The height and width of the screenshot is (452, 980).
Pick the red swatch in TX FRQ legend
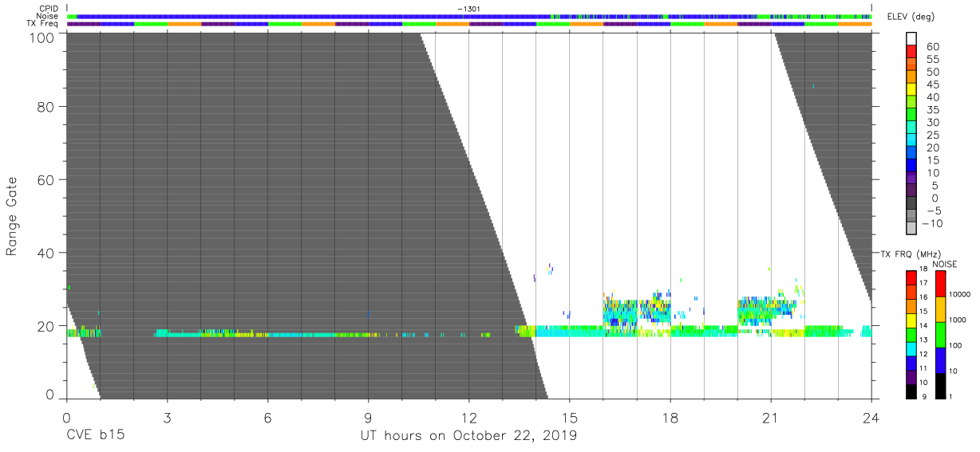point(911,278)
